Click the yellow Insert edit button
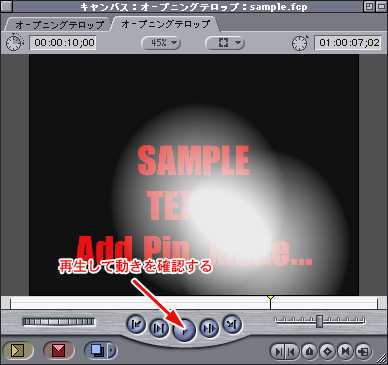388x365 pixels. [18, 351]
